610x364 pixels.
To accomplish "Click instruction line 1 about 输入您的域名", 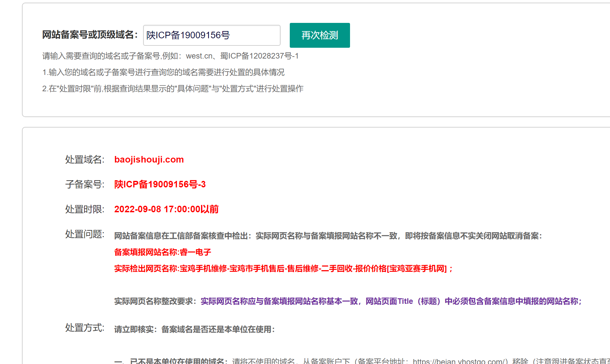I will tap(163, 72).
